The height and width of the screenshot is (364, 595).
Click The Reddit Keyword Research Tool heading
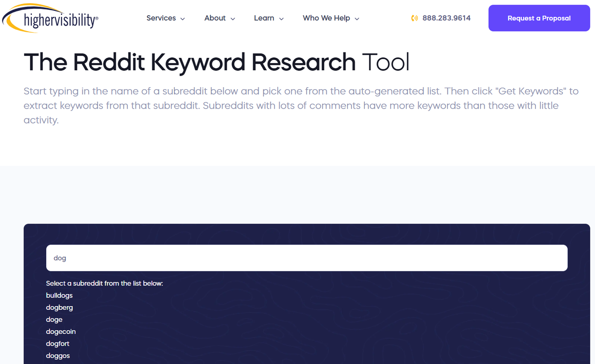point(217,62)
